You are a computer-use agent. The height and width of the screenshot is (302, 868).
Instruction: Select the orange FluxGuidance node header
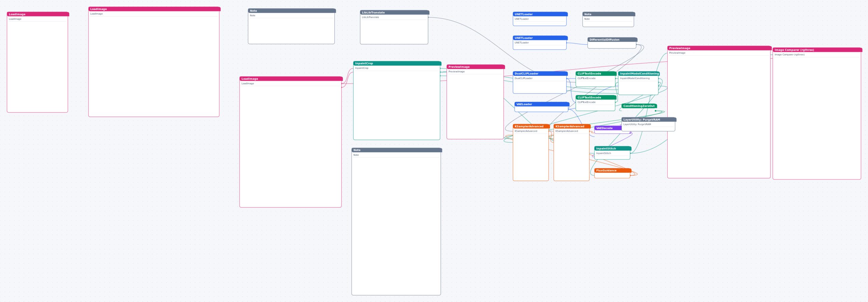tap(613, 171)
